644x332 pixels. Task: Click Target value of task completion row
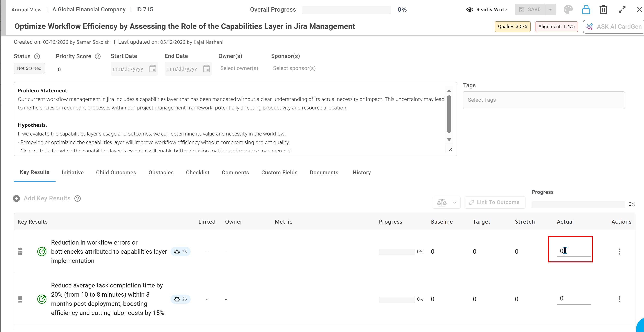click(x=475, y=299)
